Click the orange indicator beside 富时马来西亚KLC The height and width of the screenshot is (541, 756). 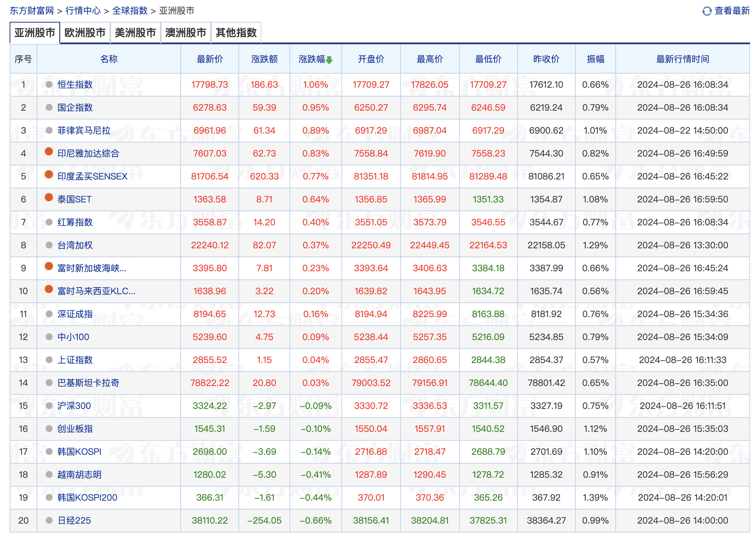coord(49,291)
